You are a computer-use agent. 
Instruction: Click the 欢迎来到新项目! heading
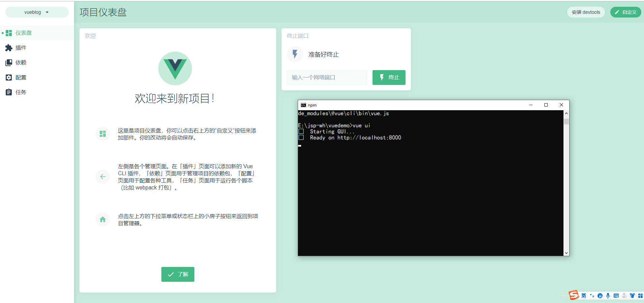click(175, 98)
